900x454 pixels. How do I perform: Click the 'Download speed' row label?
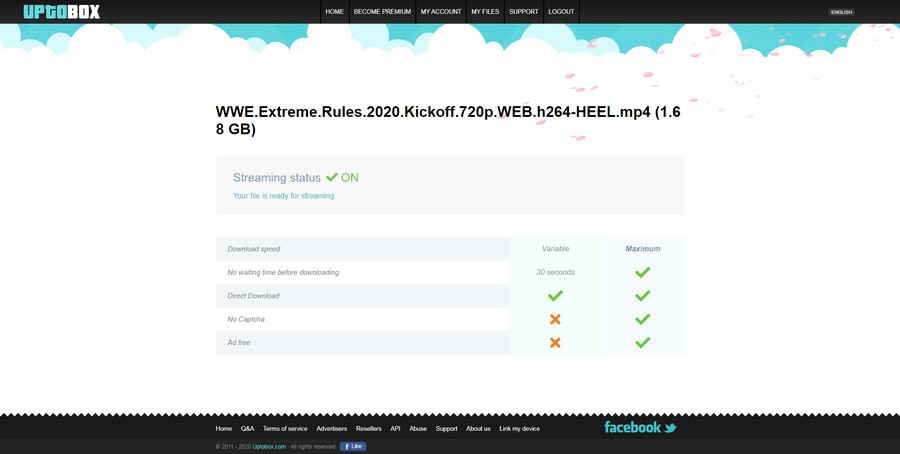pyautogui.click(x=254, y=249)
